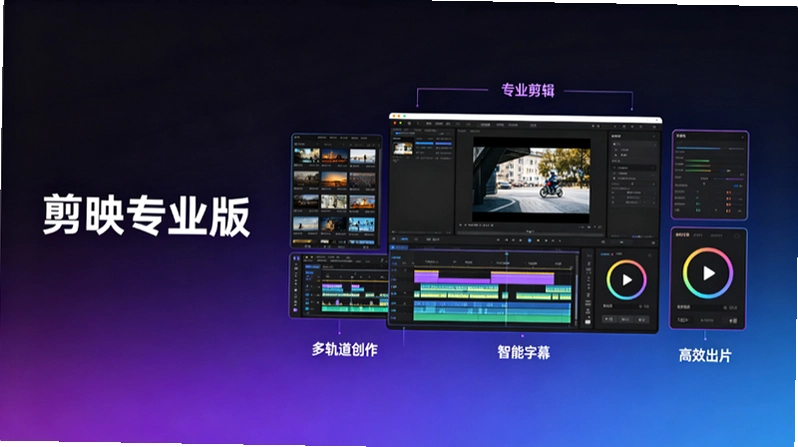Click the playhead handle at the top of the main timeline

click(x=506, y=253)
